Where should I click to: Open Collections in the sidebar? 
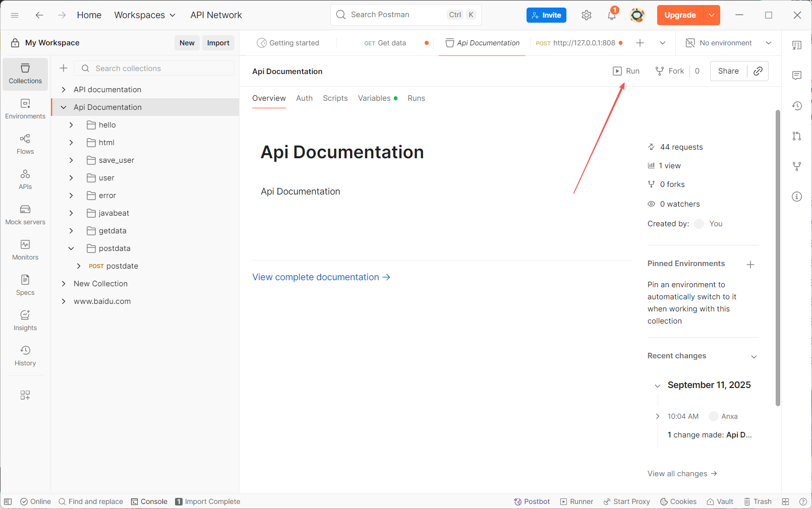tap(25, 74)
